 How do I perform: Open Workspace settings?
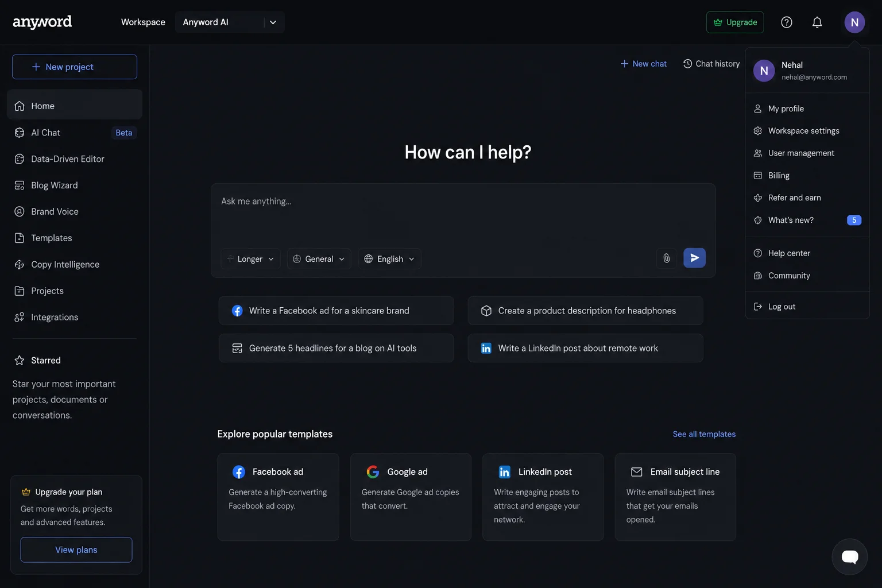tap(807, 131)
